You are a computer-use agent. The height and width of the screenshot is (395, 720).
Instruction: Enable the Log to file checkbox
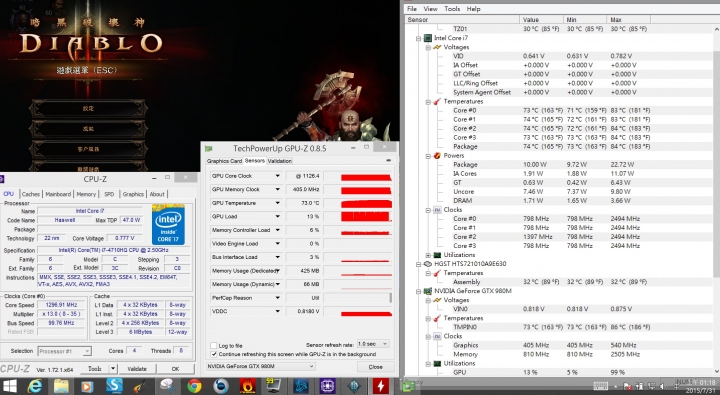(214, 345)
